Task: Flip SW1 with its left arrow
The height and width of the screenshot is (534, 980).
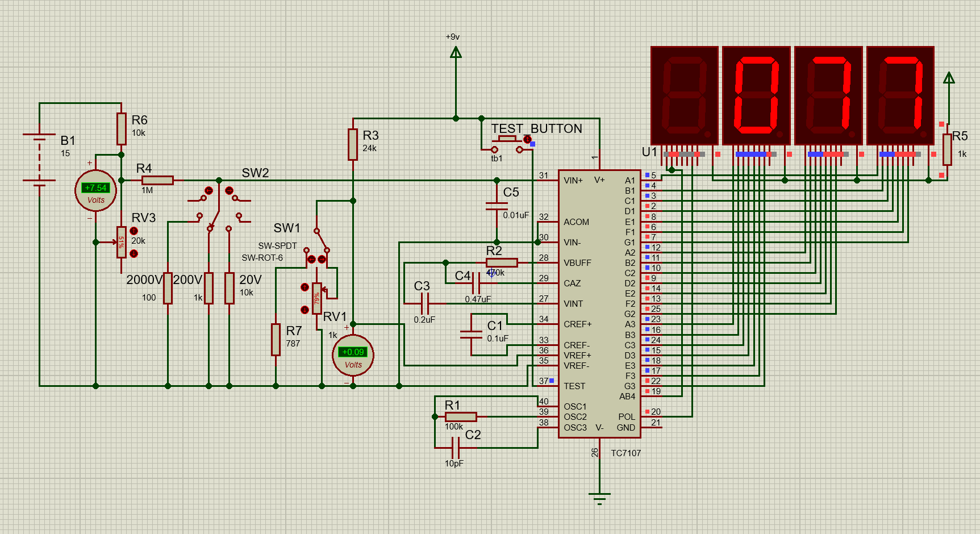Action: click(x=311, y=259)
